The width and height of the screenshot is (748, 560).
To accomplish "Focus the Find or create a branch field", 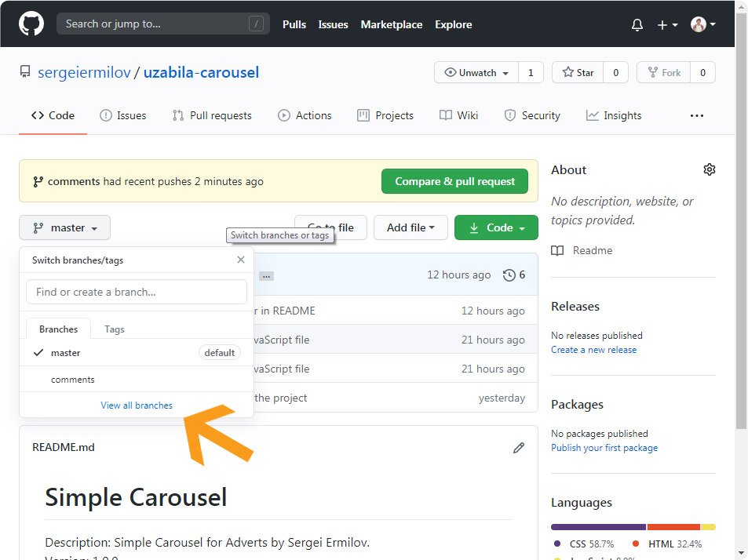I will coord(137,292).
